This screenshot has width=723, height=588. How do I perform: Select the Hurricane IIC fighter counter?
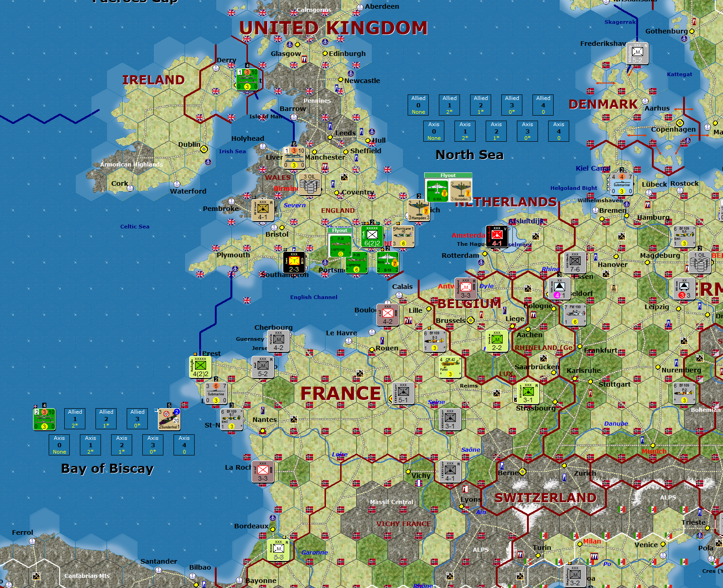[403, 236]
